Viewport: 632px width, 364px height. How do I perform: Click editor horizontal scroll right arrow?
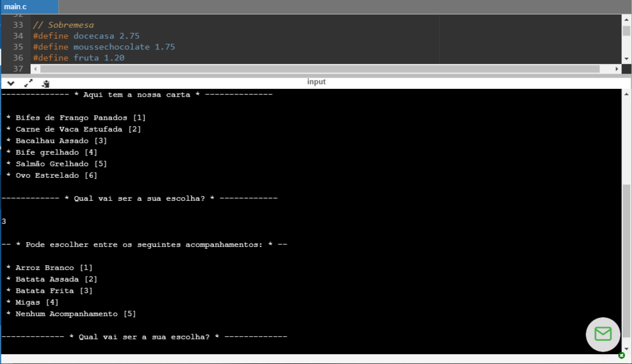point(617,68)
